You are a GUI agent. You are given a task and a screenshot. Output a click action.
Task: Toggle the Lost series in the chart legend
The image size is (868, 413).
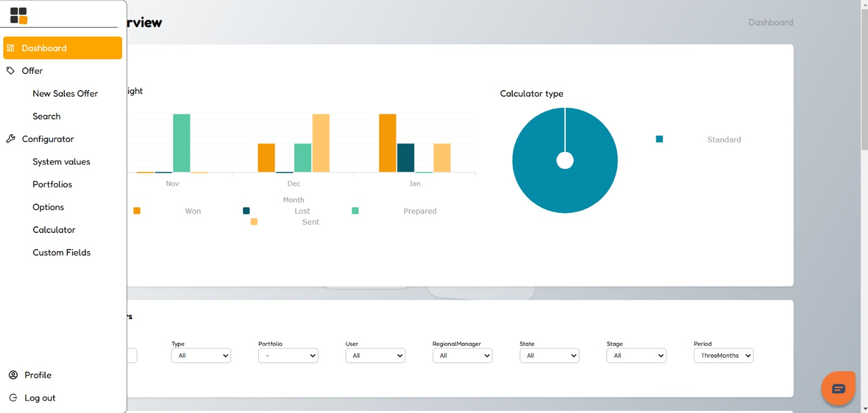(x=246, y=210)
